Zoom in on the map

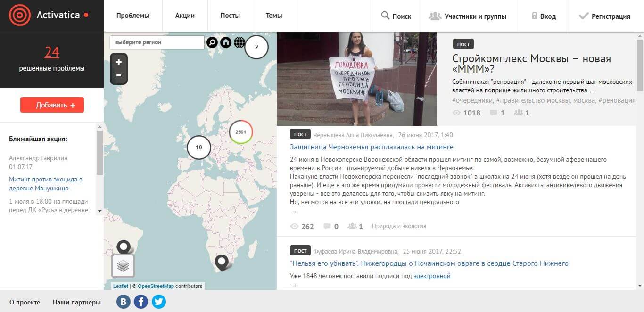pyautogui.click(x=119, y=62)
